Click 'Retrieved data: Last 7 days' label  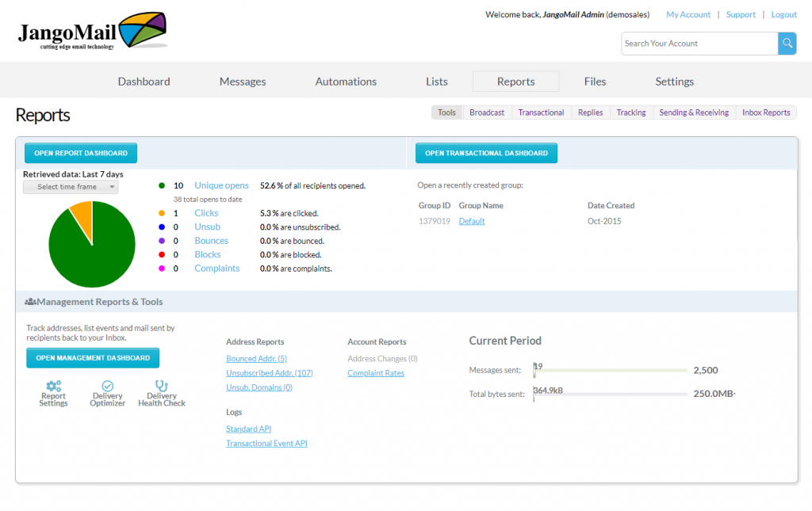point(73,174)
